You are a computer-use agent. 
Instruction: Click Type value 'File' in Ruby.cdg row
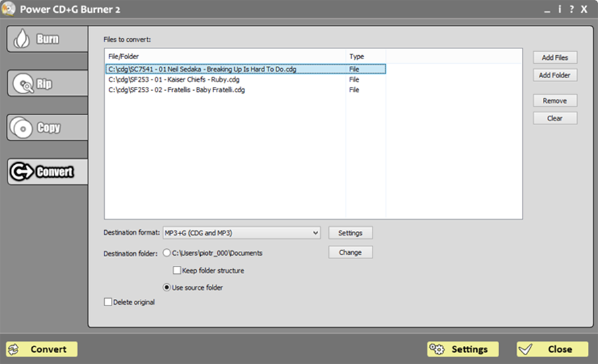(x=354, y=79)
